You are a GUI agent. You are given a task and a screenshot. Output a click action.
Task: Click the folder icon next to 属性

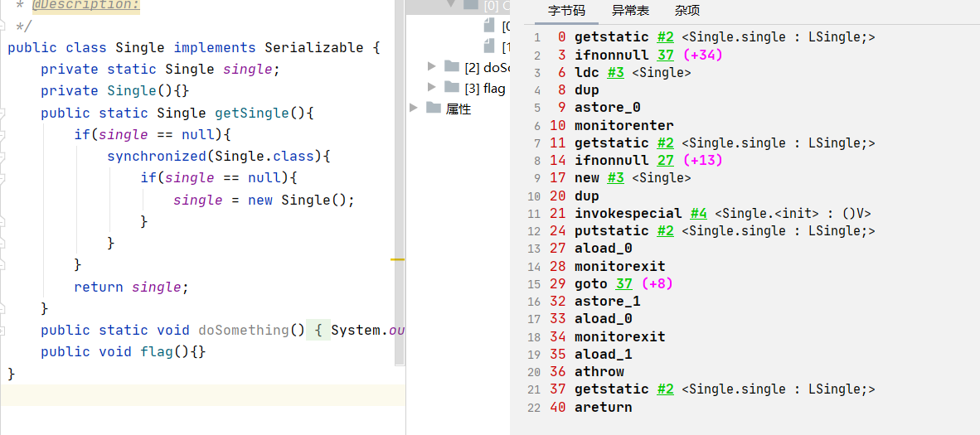(434, 109)
